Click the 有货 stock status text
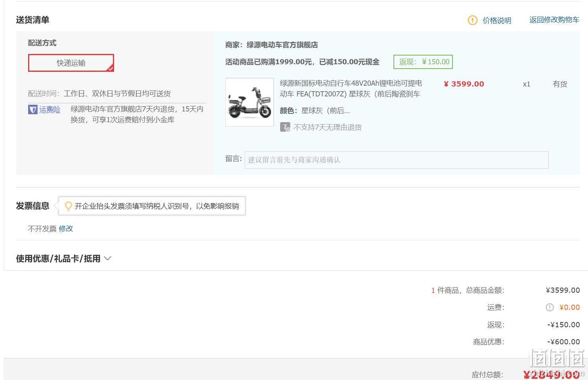 click(560, 84)
